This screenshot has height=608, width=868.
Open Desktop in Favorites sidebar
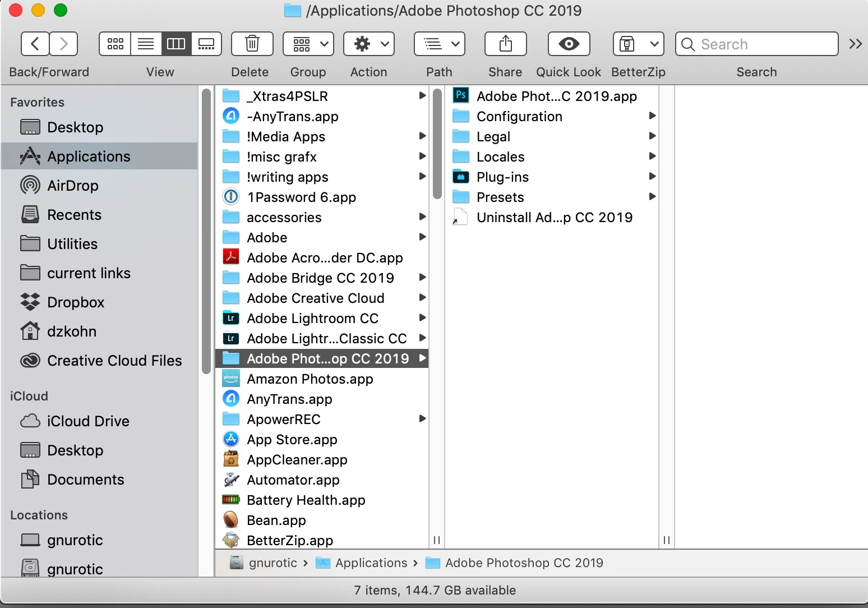(x=100, y=127)
